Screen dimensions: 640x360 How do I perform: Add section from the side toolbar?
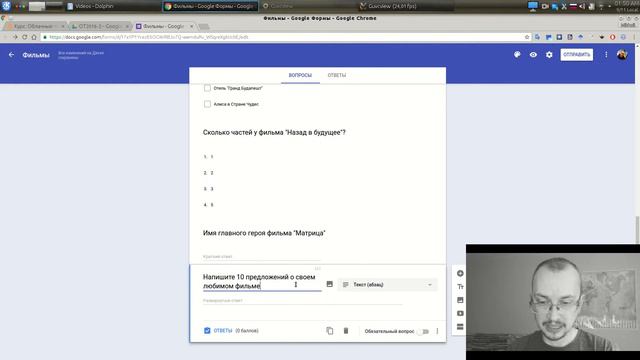460,327
